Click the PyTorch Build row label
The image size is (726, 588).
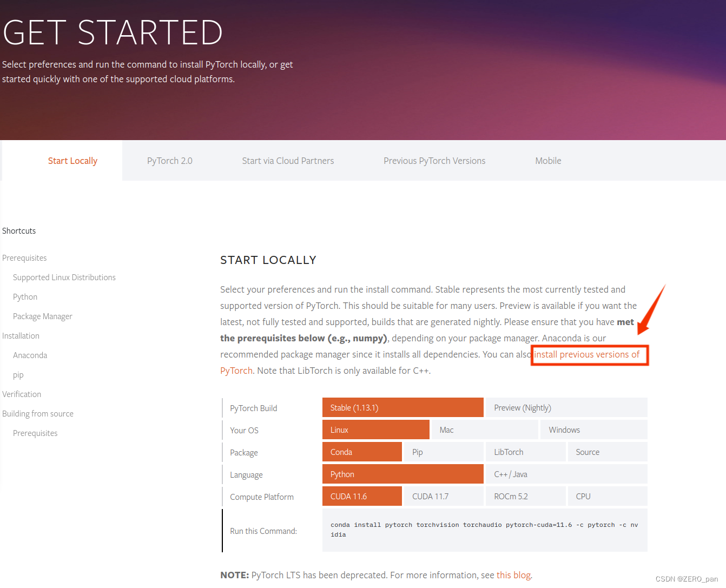(x=253, y=408)
